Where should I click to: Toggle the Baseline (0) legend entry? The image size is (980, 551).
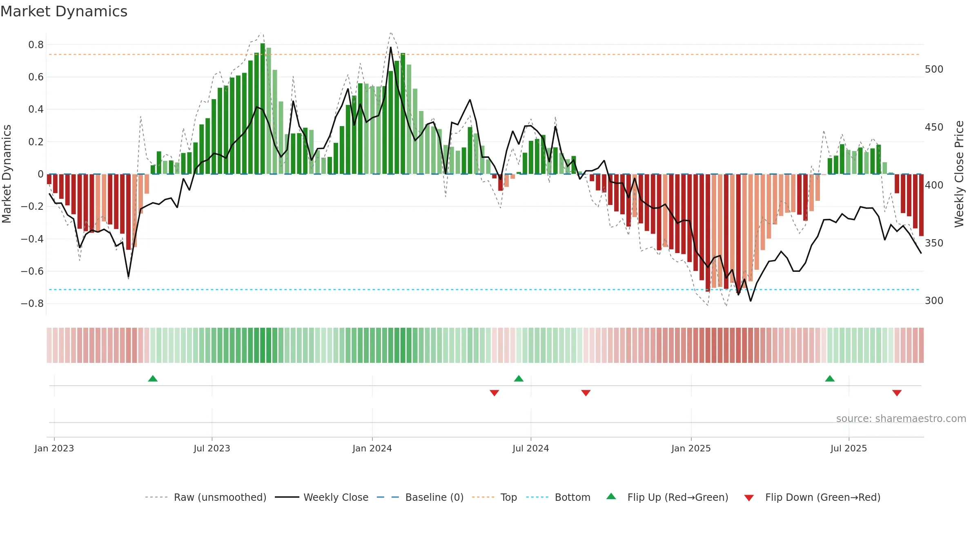pos(420,497)
